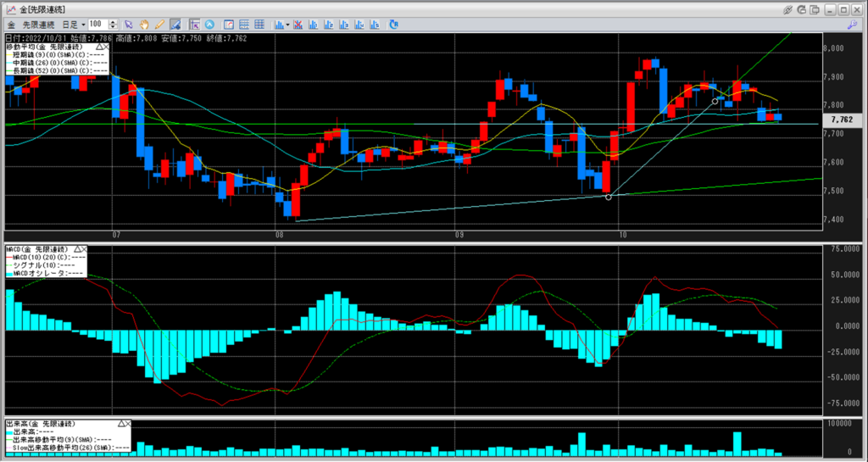Toggle the trendline edit pen tool

coord(175,25)
